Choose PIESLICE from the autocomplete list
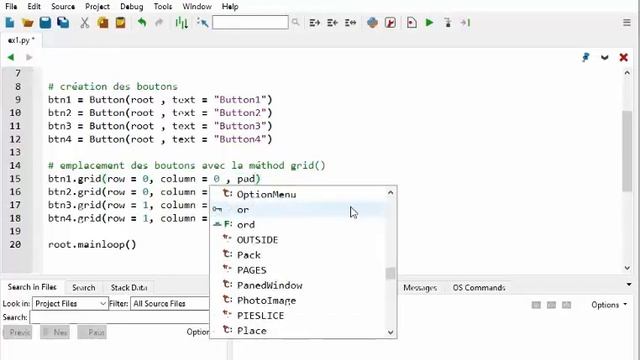Image resolution: width=640 pixels, height=360 pixels. click(x=298, y=315)
